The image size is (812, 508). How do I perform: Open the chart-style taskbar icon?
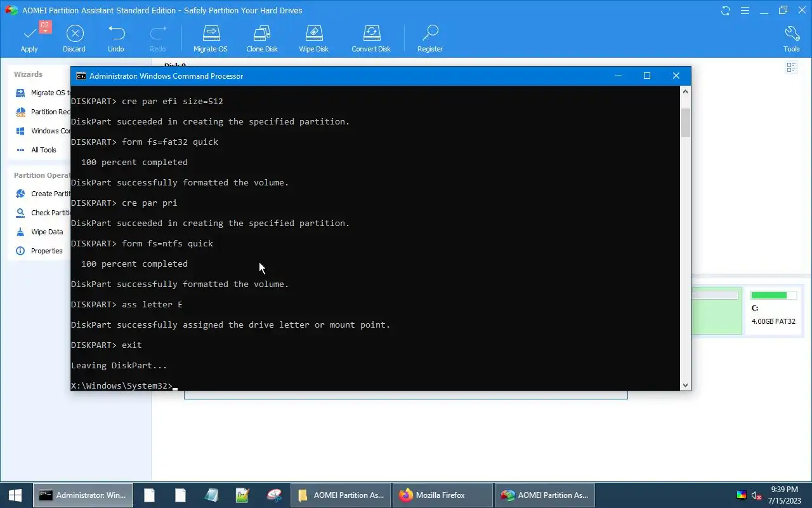pos(242,495)
